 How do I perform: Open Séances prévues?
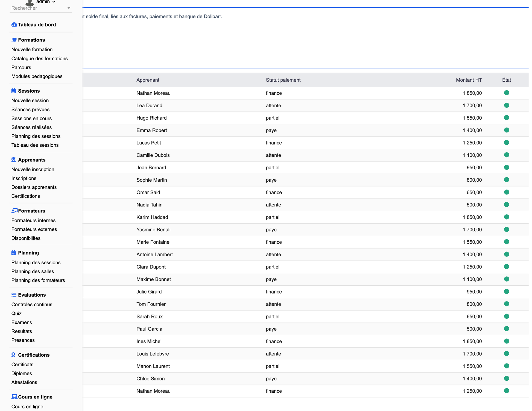[30, 110]
